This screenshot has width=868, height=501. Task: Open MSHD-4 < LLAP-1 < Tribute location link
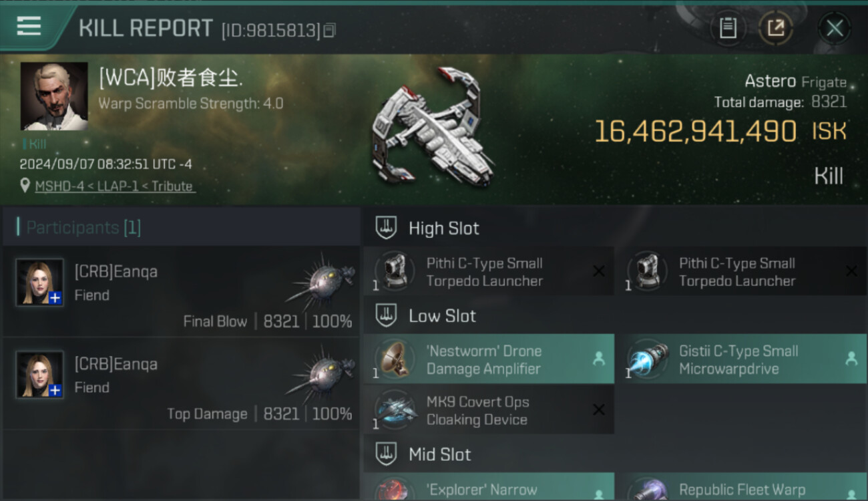pos(115,186)
